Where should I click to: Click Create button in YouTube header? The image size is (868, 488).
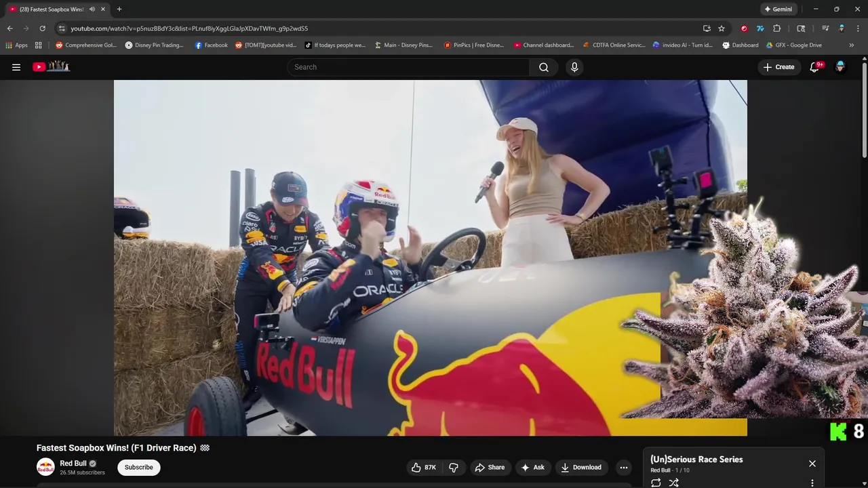pos(779,67)
